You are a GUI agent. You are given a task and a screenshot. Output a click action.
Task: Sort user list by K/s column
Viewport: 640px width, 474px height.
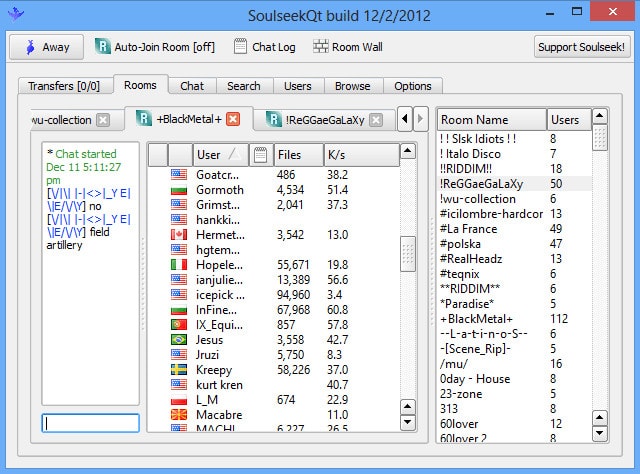(x=362, y=155)
